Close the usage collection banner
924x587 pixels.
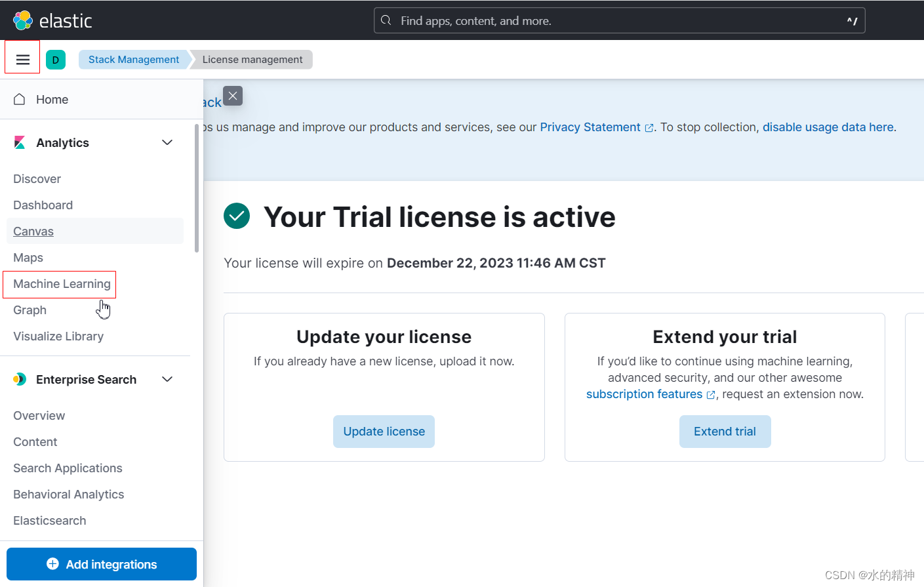pos(233,96)
